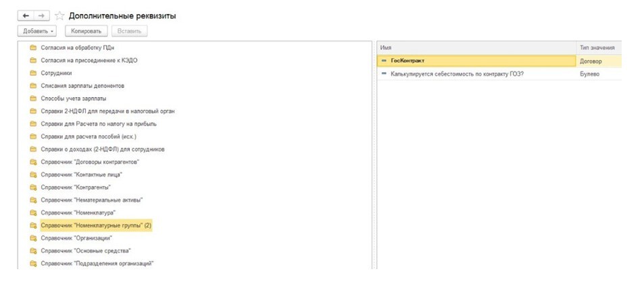Click folder icon of Справочник "Номенклатурные группы" (2)

point(33,225)
